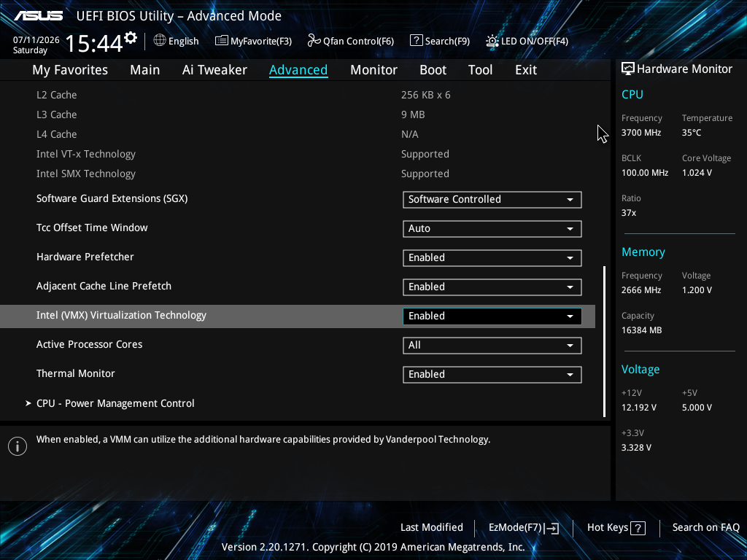
Task: Click the EzMode exit arrow icon
Action: (551, 528)
